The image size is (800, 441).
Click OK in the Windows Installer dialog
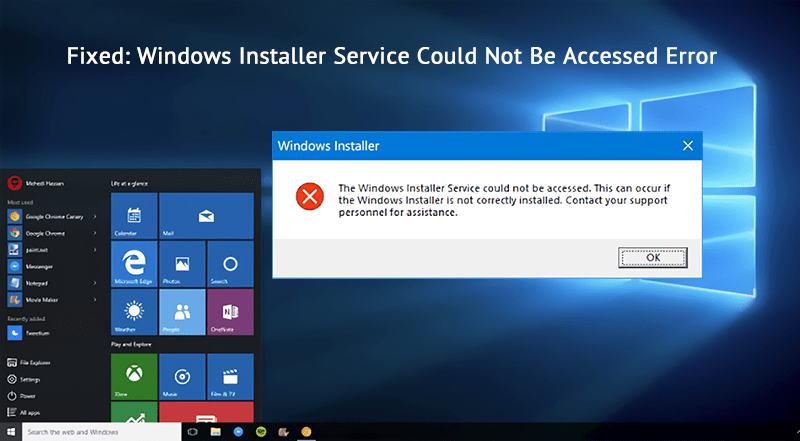tap(653, 257)
